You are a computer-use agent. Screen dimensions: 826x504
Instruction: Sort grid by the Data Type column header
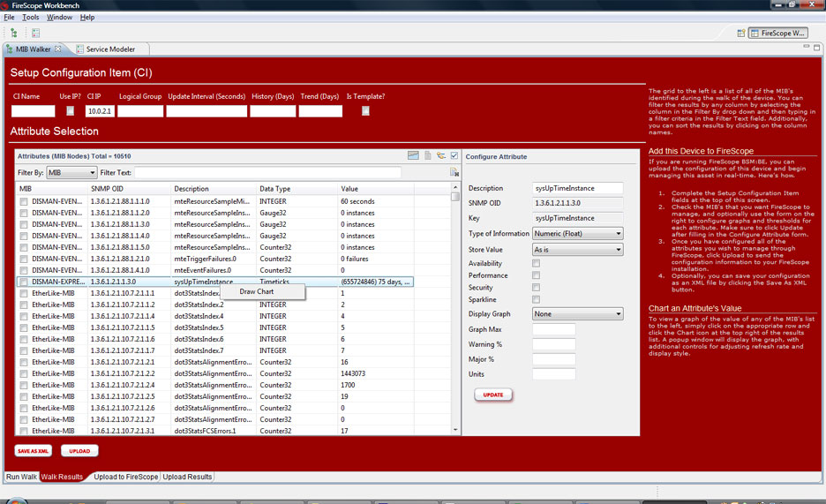click(x=297, y=189)
